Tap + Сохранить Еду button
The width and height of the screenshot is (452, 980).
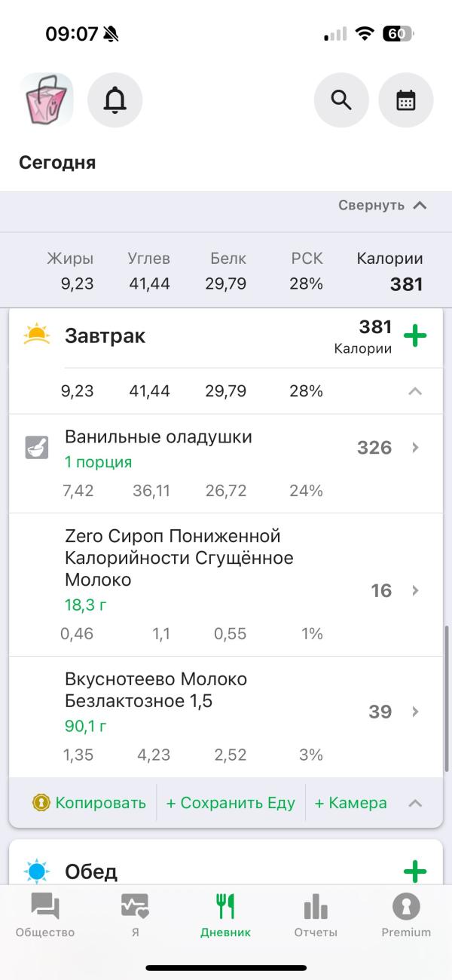[231, 803]
